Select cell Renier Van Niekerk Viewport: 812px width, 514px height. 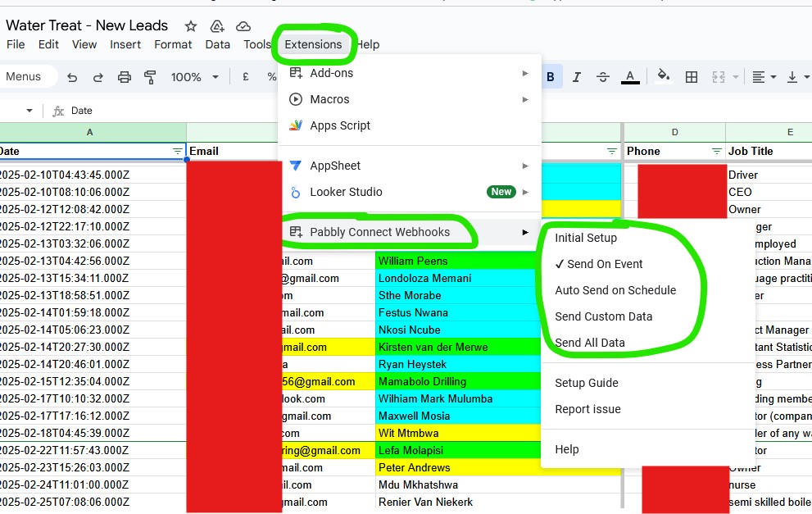coord(497,502)
